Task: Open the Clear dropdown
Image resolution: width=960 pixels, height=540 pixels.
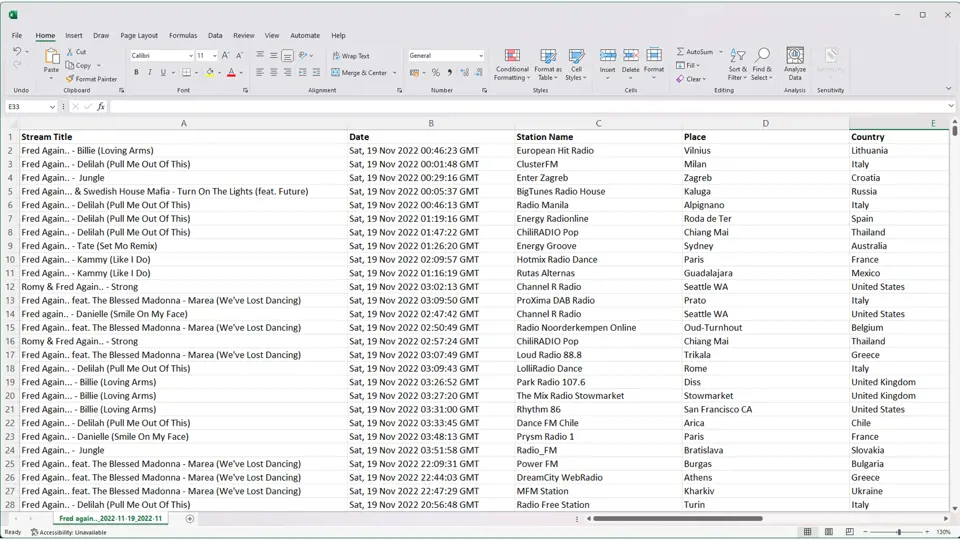Action: coord(691,79)
